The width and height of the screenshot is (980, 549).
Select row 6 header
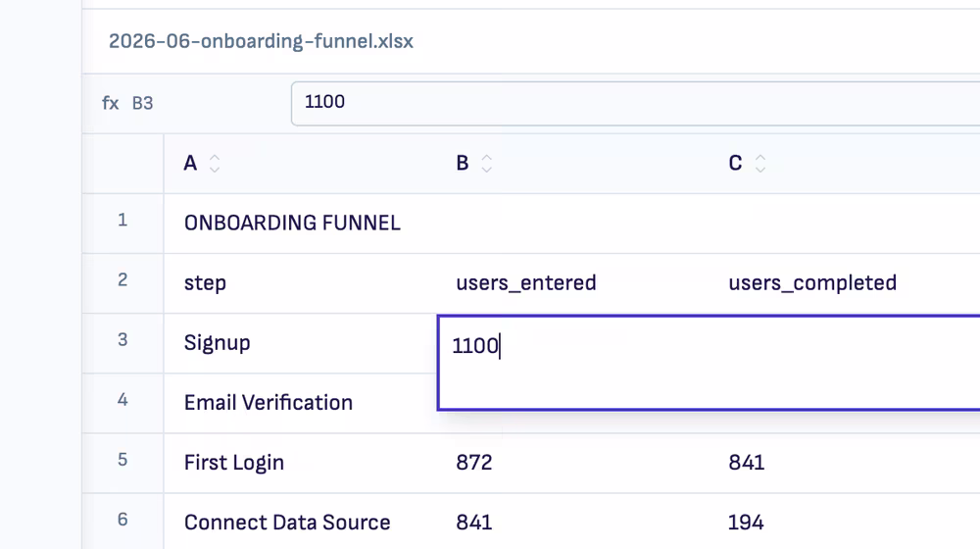[x=122, y=522]
